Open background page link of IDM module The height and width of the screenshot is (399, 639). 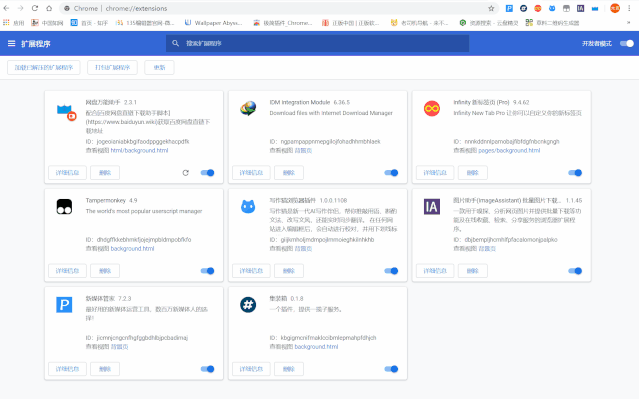[303, 150]
